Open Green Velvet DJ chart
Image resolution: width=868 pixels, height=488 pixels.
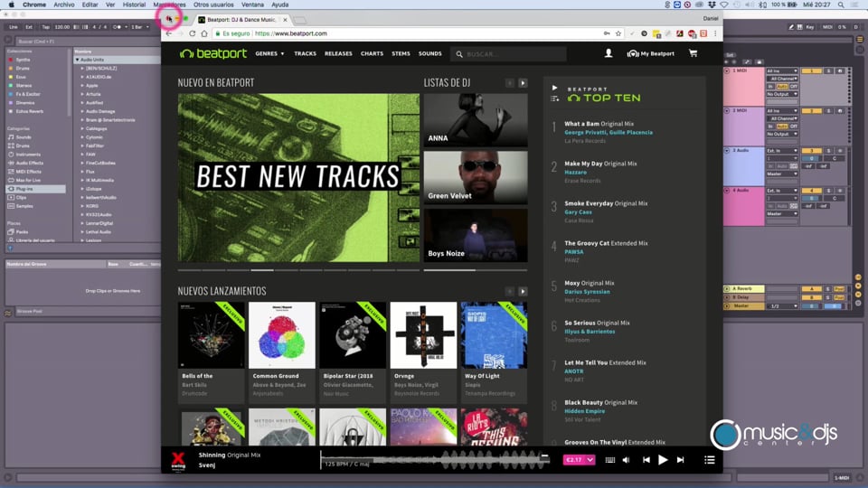pos(476,178)
